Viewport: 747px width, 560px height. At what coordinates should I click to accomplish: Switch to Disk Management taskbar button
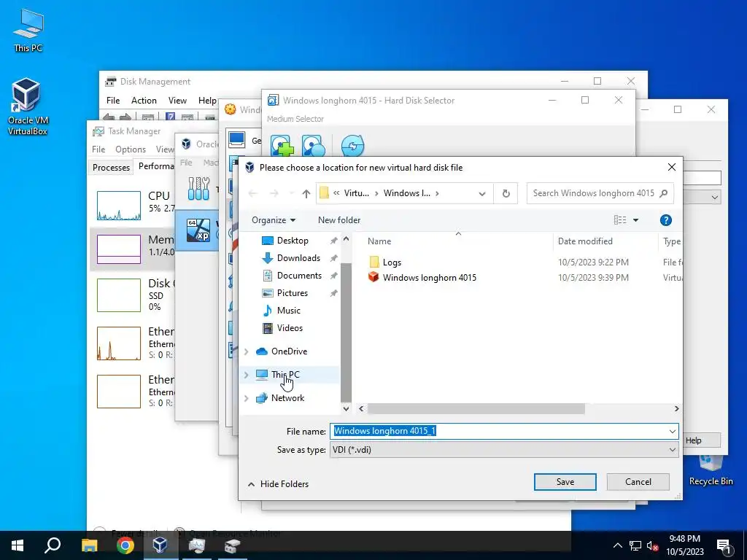pyautogui.click(x=233, y=545)
